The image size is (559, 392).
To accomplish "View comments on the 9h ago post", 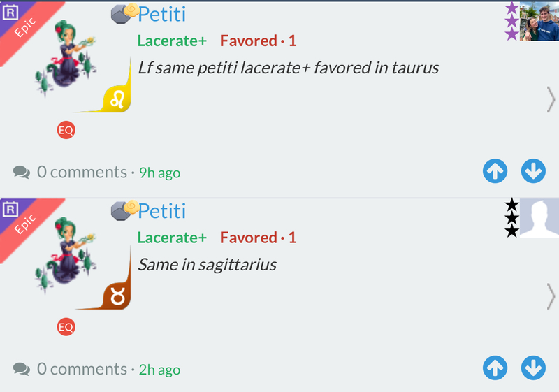I will click(x=70, y=172).
